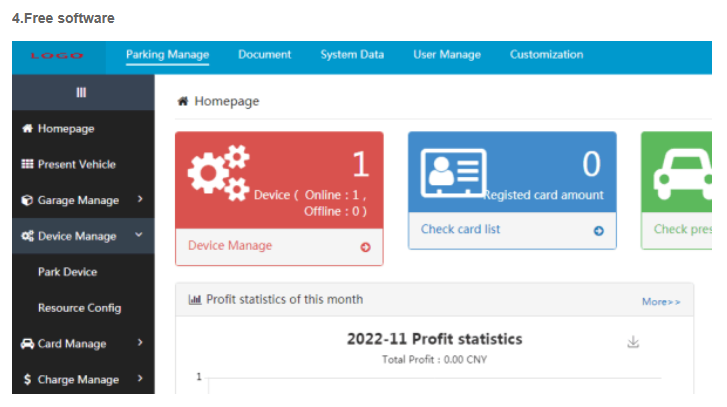Click the arrow icon beside Check card list
727x407 pixels.
click(x=599, y=230)
